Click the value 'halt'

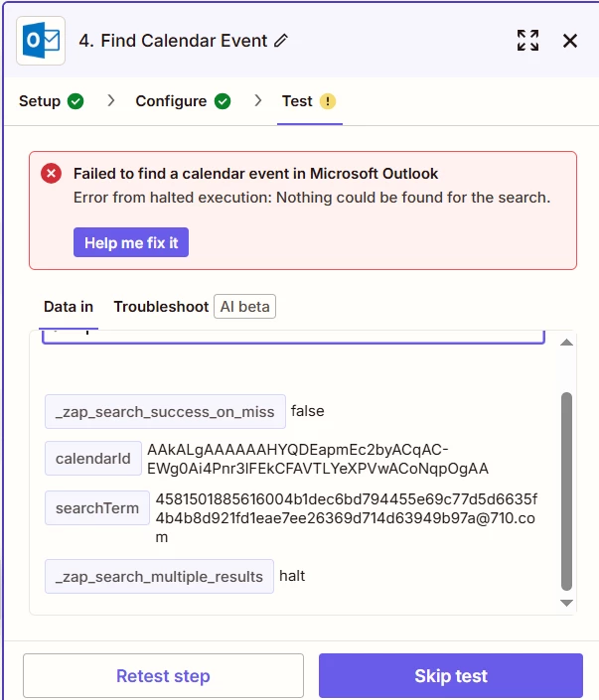292,576
